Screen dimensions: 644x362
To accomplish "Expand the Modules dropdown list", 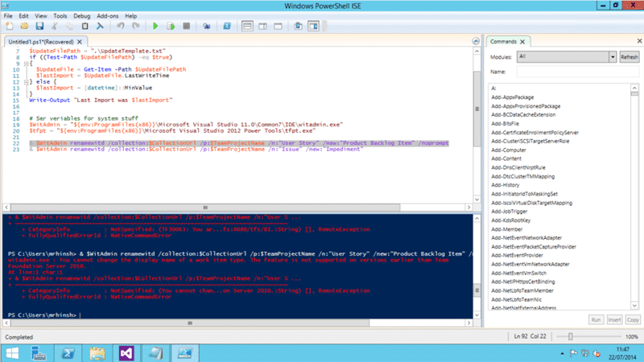I will tap(613, 56).
